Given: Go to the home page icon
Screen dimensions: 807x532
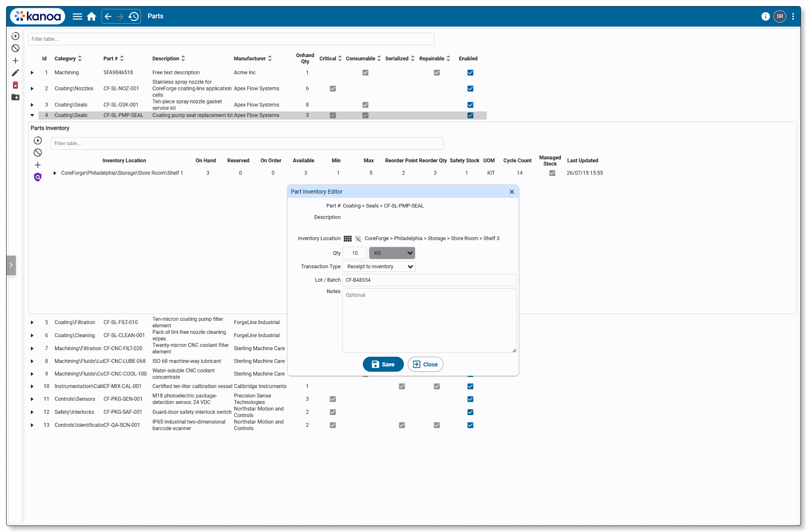Looking at the screenshot, I should (x=92, y=16).
